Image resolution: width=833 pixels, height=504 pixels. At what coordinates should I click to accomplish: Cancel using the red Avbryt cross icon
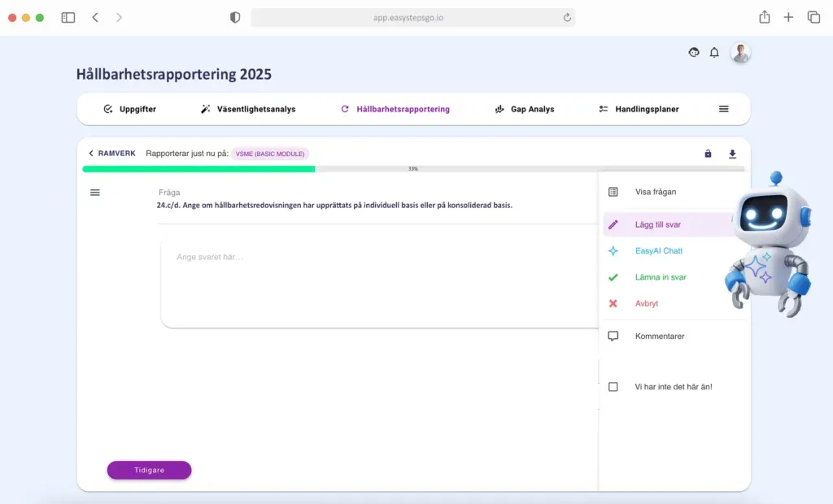pos(613,302)
